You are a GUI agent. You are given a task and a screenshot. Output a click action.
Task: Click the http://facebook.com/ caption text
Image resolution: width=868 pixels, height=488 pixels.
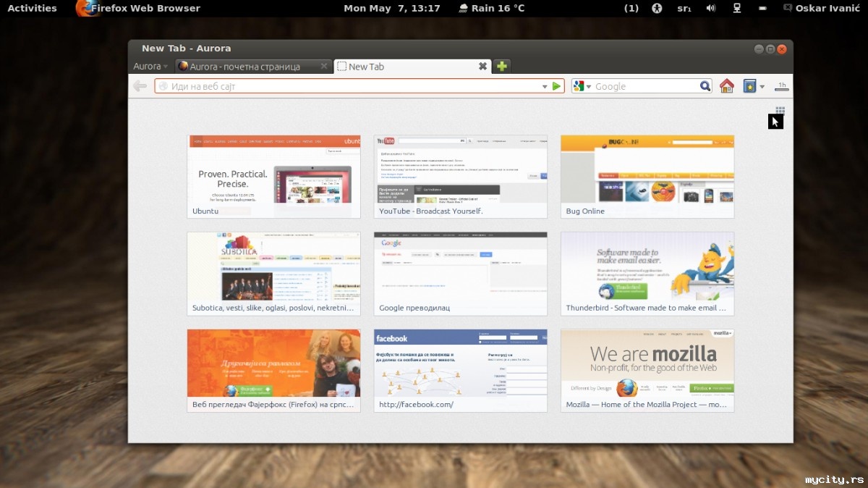coord(416,405)
